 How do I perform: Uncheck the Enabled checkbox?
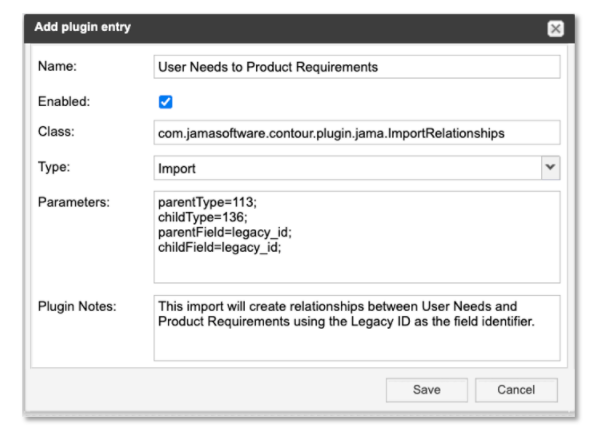coord(165,102)
